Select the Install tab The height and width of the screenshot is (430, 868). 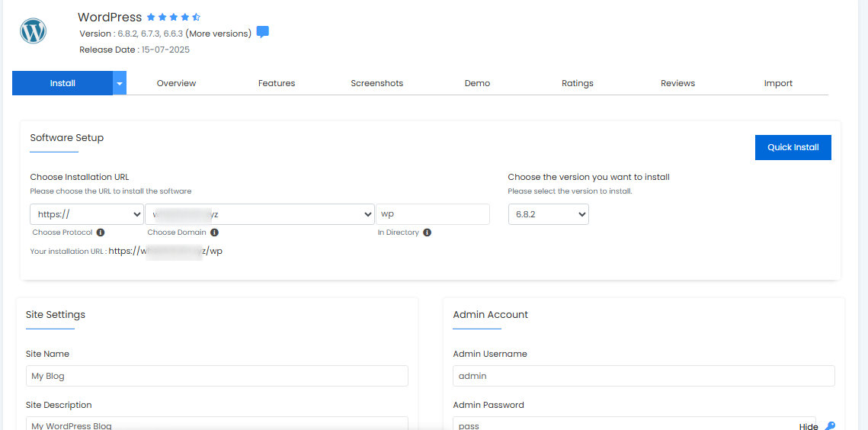(x=62, y=83)
